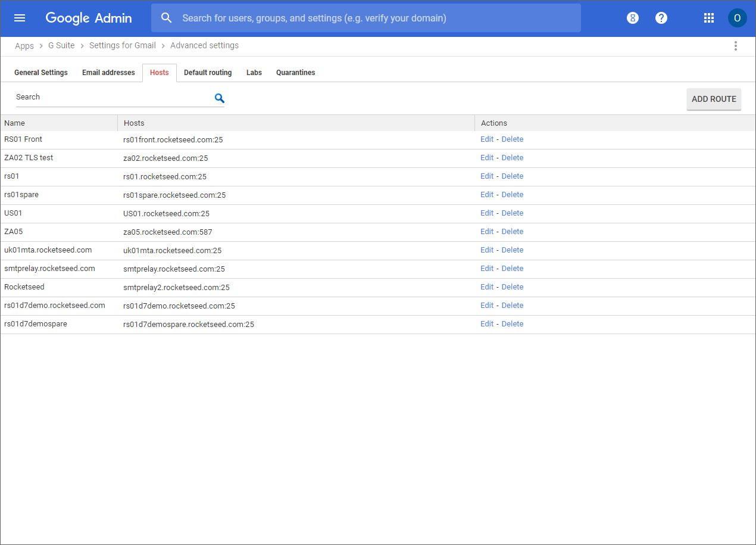Edit the RS01 Front route
This screenshot has width=756, height=545.
(x=486, y=139)
